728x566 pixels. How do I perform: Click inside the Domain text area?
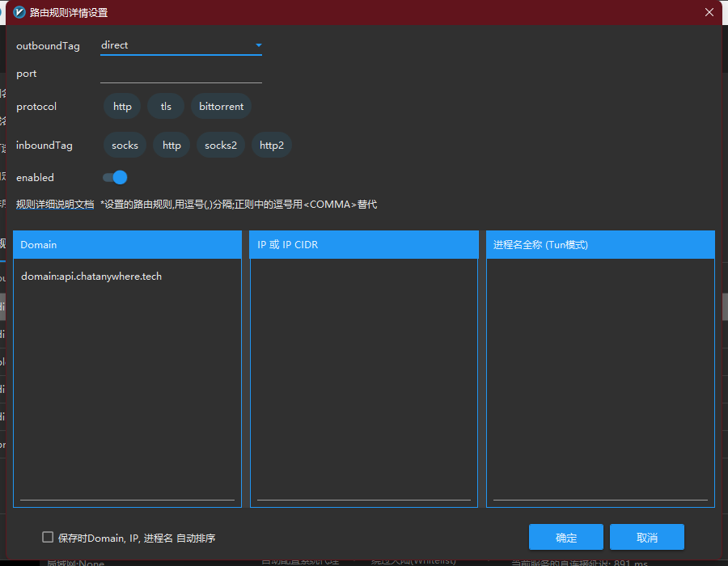pos(127,380)
